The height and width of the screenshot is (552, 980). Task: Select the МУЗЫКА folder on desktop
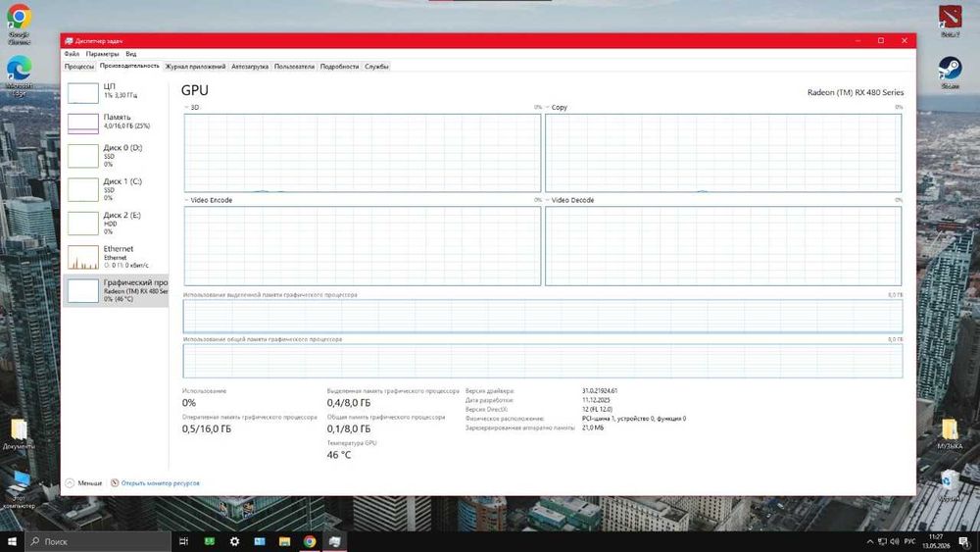tap(950, 433)
